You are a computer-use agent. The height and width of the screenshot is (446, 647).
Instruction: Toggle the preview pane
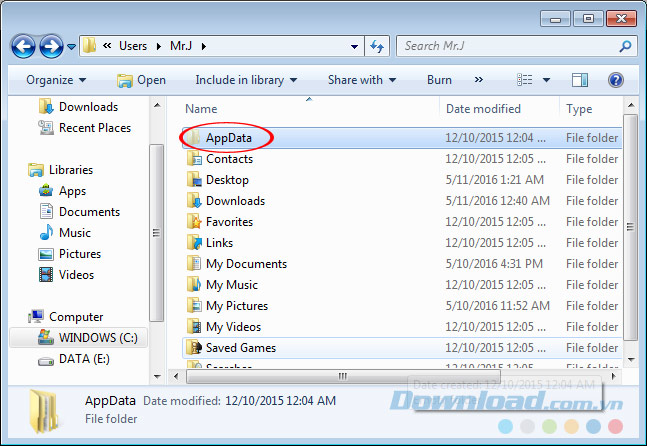[x=580, y=80]
